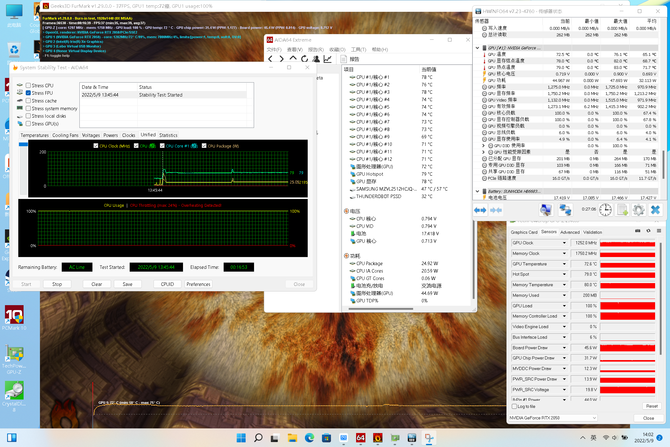This screenshot has height=447, width=670.
Task: Click the user icon in AIDA64 toolbar
Action: pos(316,59)
